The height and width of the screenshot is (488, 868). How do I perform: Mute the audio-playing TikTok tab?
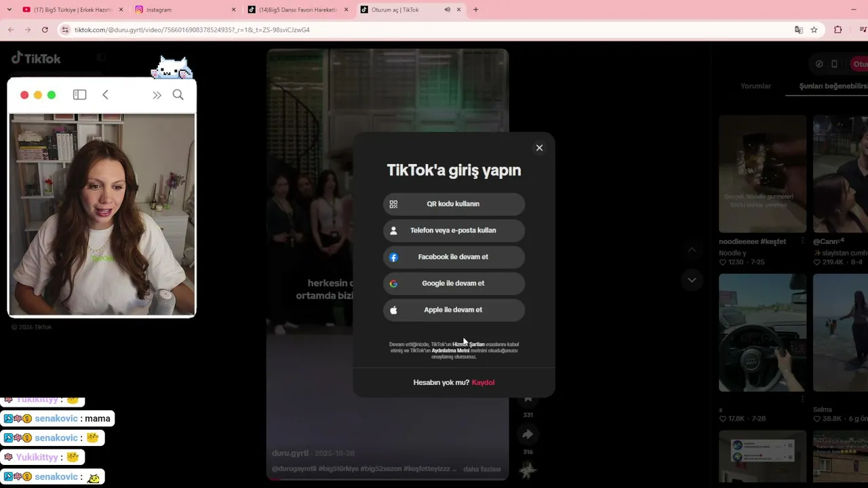tap(447, 9)
